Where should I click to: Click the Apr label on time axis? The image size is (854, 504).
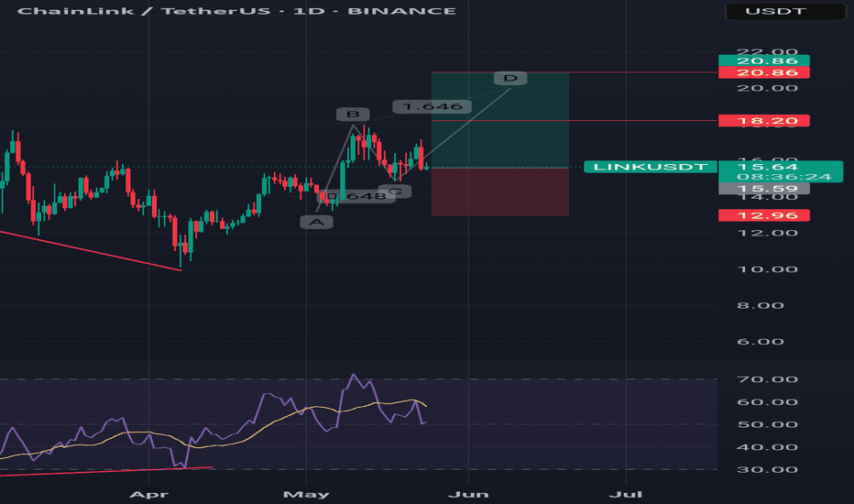(148, 494)
